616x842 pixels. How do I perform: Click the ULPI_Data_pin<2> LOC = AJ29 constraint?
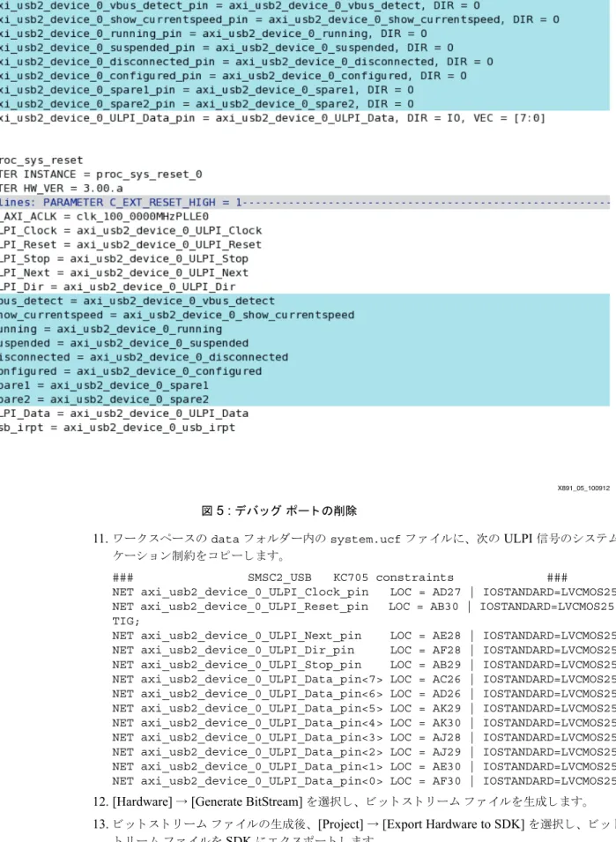tap(364, 752)
